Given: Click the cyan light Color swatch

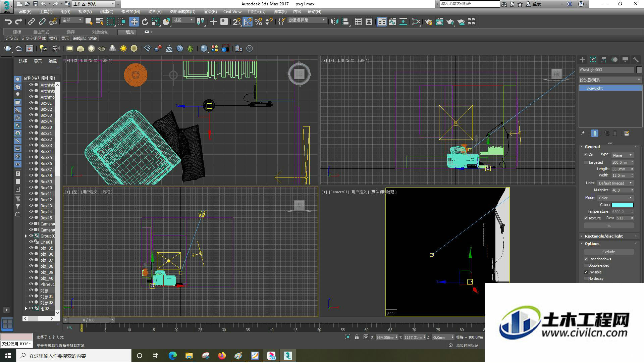Looking at the screenshot, I should (623, 205).
